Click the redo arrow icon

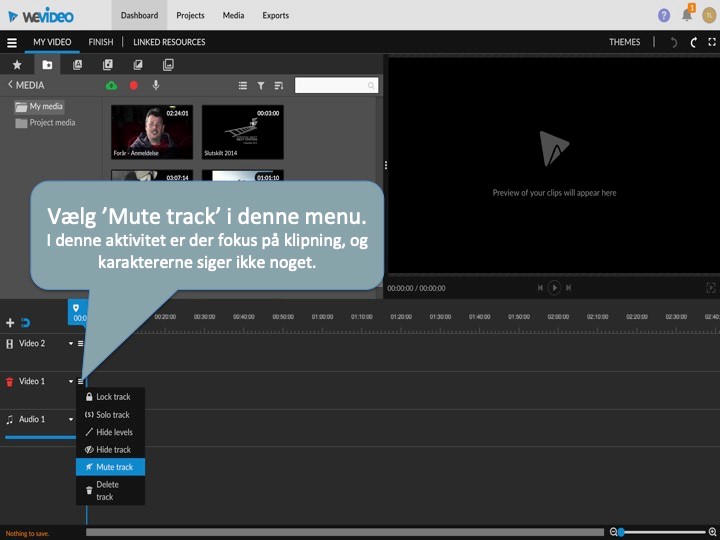click(693, 42)
